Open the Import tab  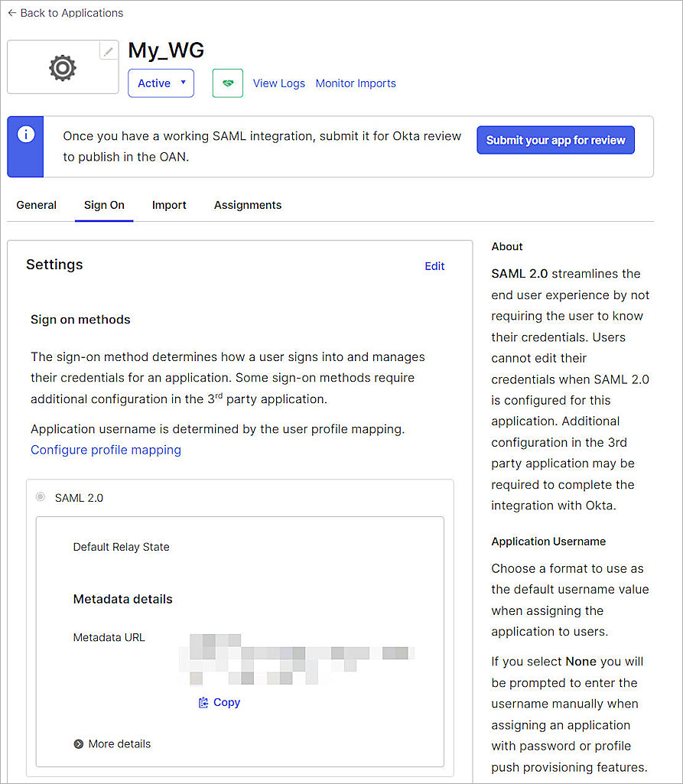coord(169,205)
